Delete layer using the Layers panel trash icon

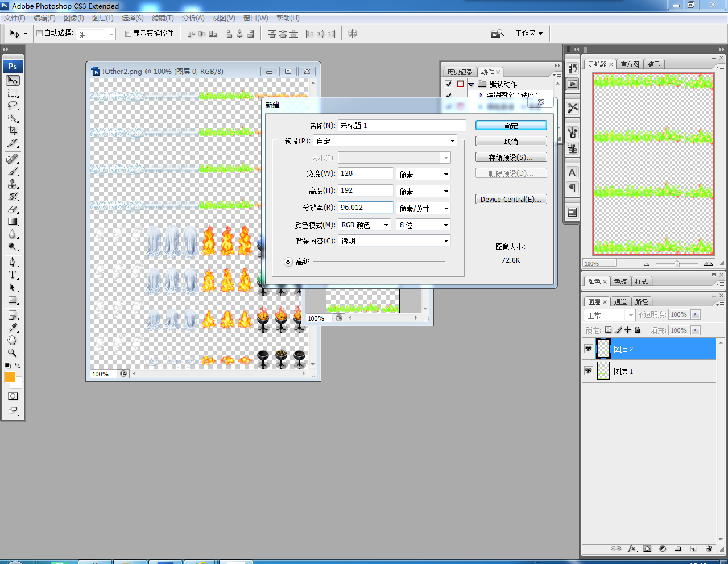coord(709,549)
